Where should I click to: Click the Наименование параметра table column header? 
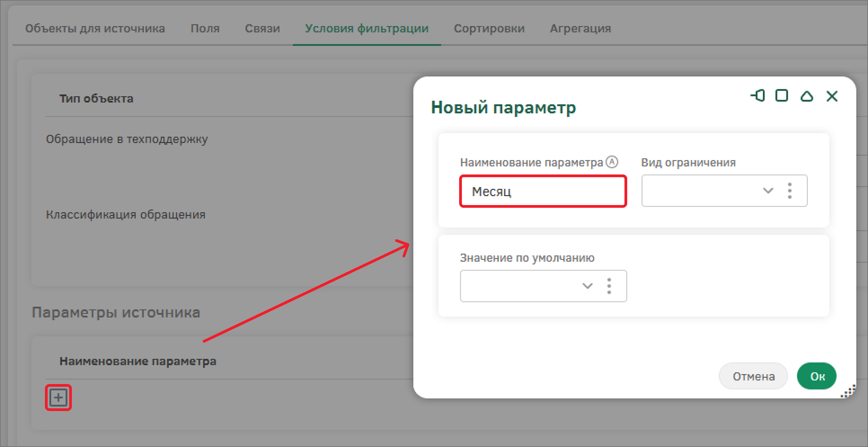(x=138, y=361)
